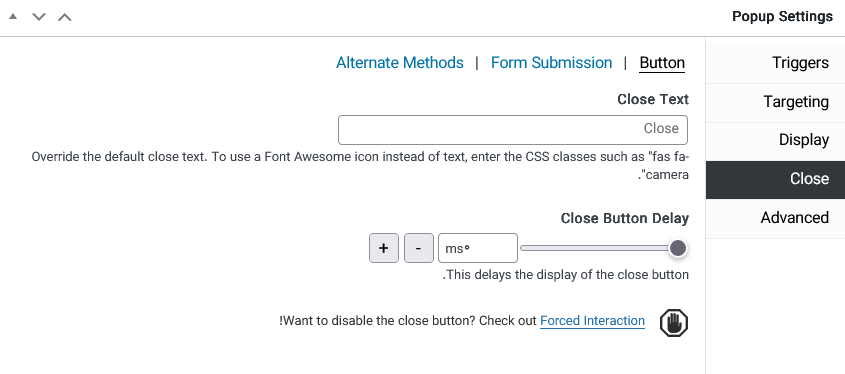Screen dimensions: 845x374
Task: Click the active Close tab
Action: tap(775, 179)
